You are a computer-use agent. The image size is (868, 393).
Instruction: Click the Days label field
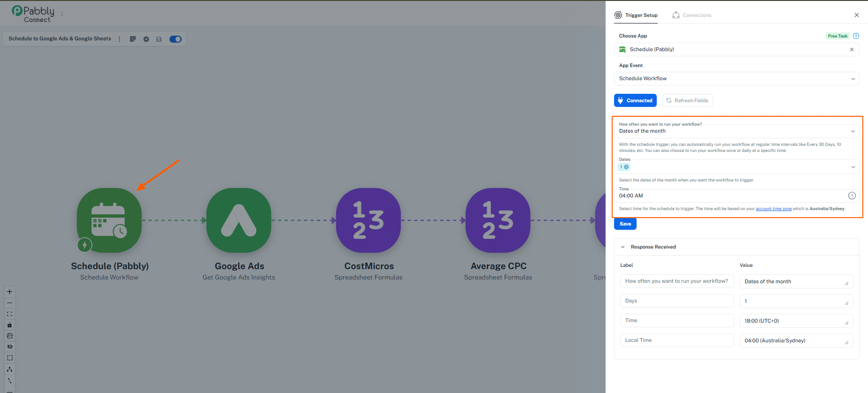coord(677,301)
